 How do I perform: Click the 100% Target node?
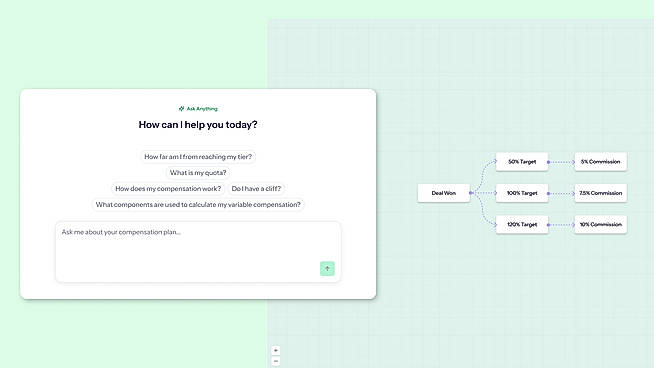tap(522, 193)
